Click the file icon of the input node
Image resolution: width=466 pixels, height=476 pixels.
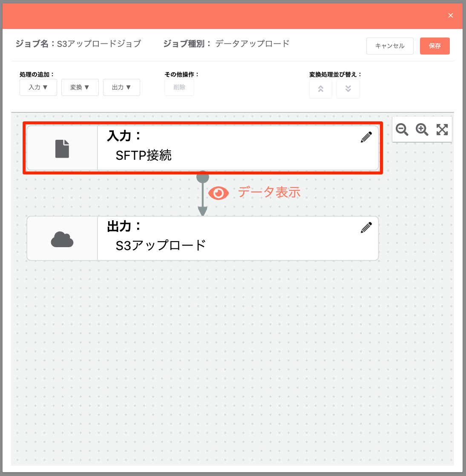tap(62, 149)
